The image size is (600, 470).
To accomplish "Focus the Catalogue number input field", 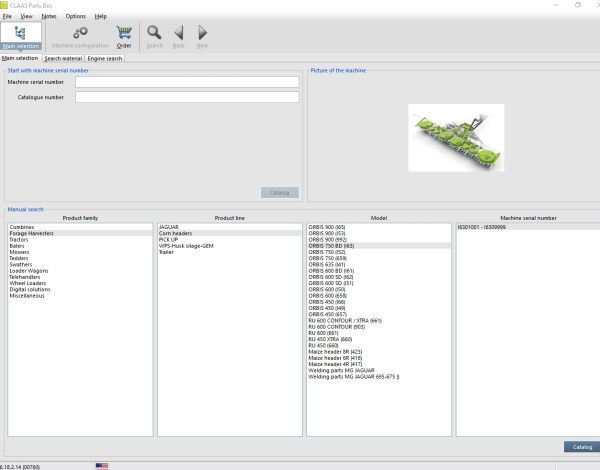I will (187, 97).
